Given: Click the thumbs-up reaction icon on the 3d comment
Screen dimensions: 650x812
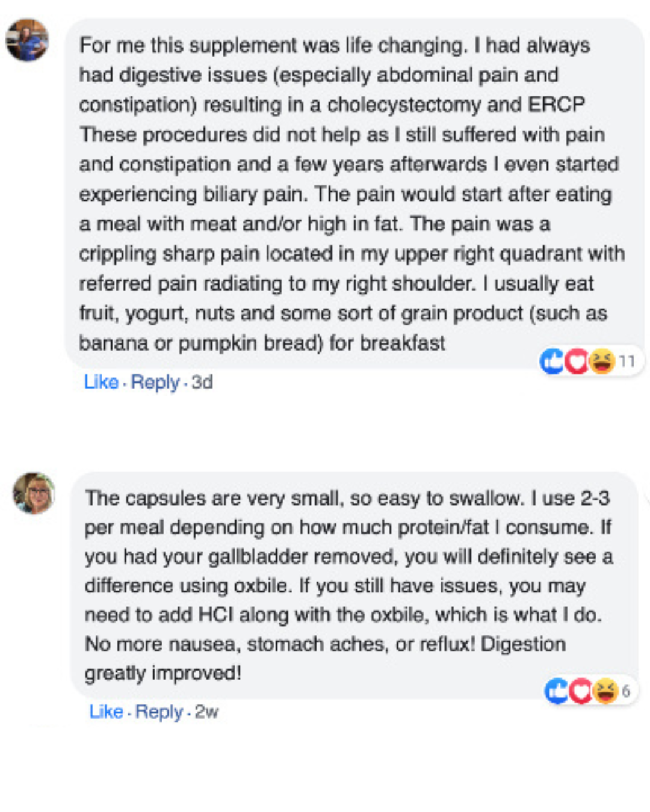Looking at the screenshot, I should click(551, 361).
